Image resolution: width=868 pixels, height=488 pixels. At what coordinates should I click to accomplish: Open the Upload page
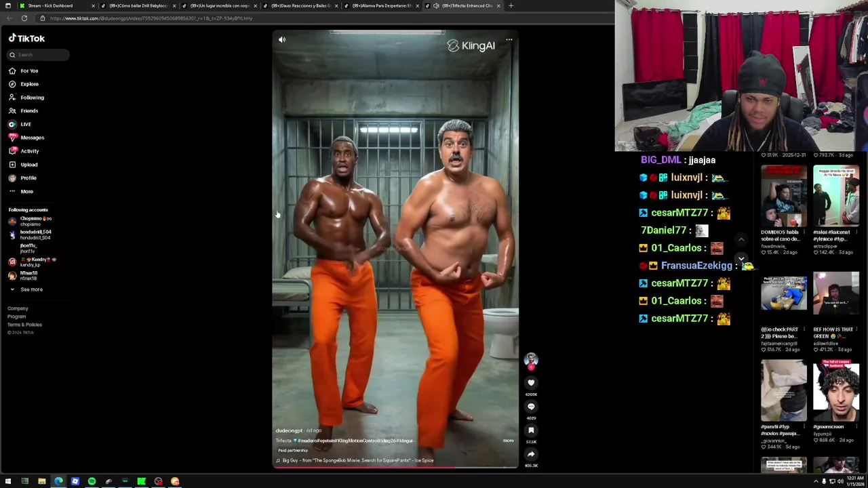pyautogui.click(x=23, y=165)
